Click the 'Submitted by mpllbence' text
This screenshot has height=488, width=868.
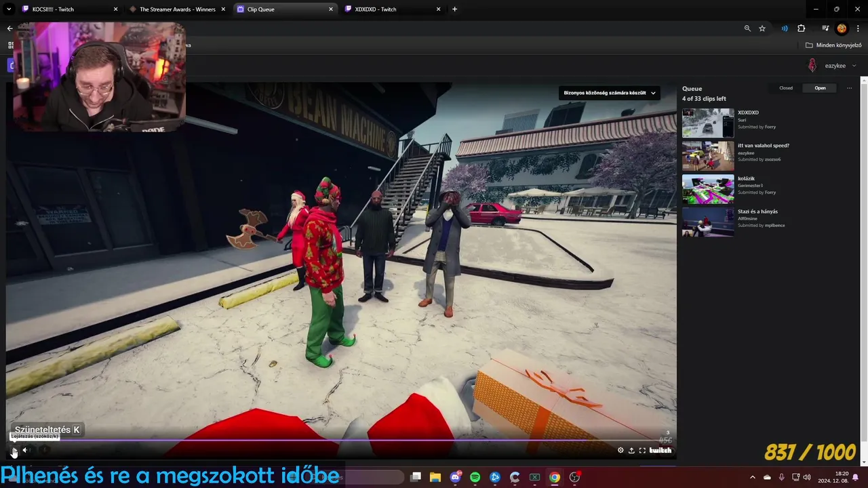761,225
